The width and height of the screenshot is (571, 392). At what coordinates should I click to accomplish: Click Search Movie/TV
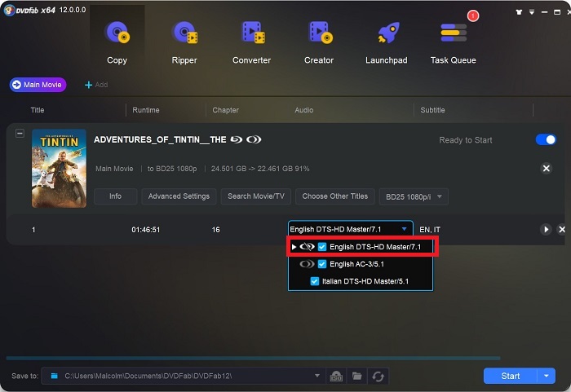pyautogui.click(x=256, y=196)
